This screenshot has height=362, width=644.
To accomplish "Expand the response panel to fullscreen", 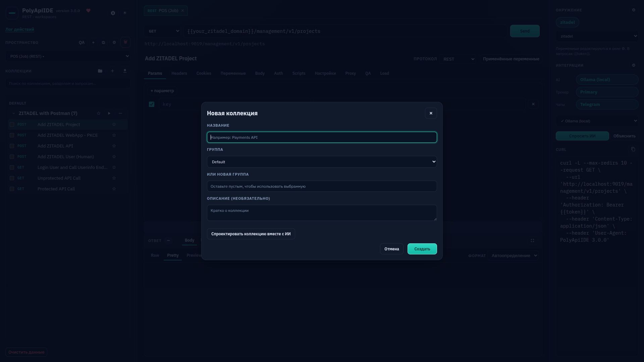I will (x=532, y=241).
